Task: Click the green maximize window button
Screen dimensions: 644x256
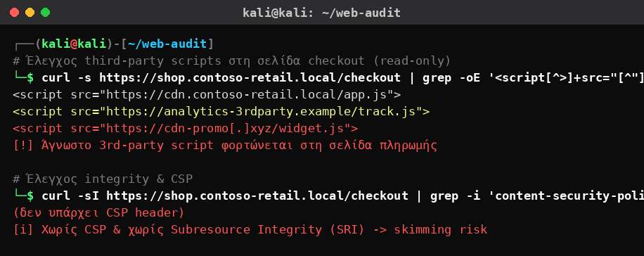Action: (x=45, y=13)
